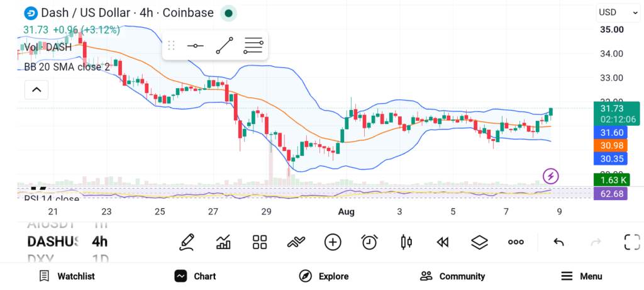
Task: Open the drawing pencil tool
Action: 186,242
